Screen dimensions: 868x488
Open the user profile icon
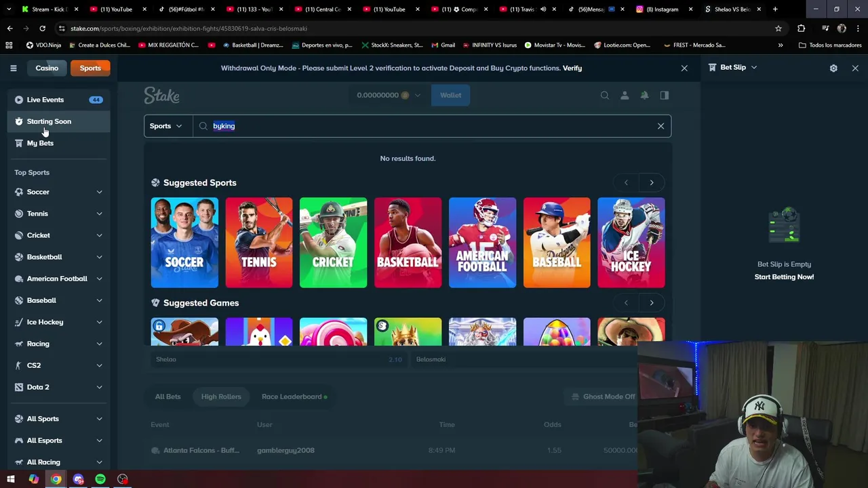click(x=625, y=96)
